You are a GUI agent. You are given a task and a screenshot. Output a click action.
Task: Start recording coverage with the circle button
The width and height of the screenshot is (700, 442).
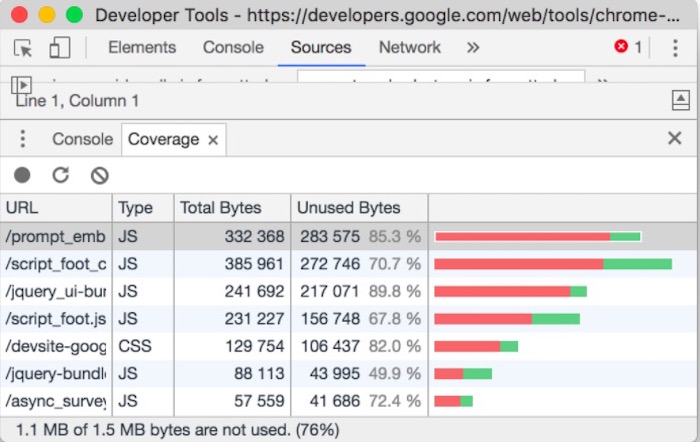22,175
